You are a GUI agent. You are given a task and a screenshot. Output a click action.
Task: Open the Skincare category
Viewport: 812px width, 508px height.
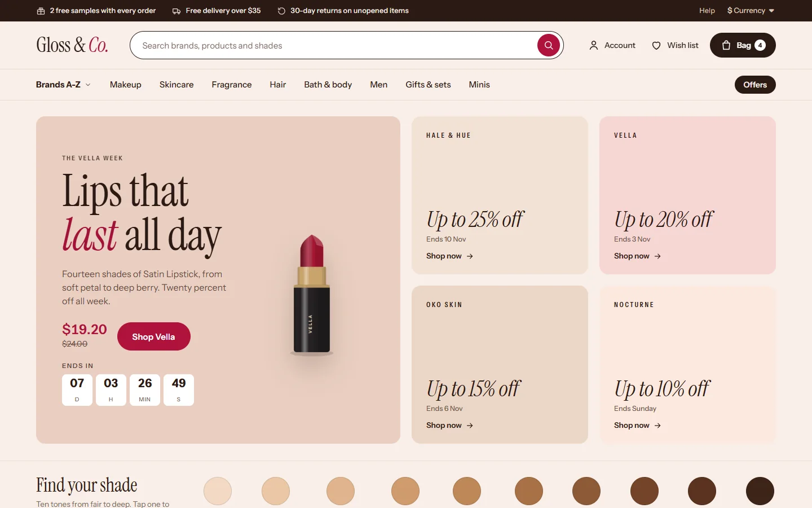coord(176,85)
